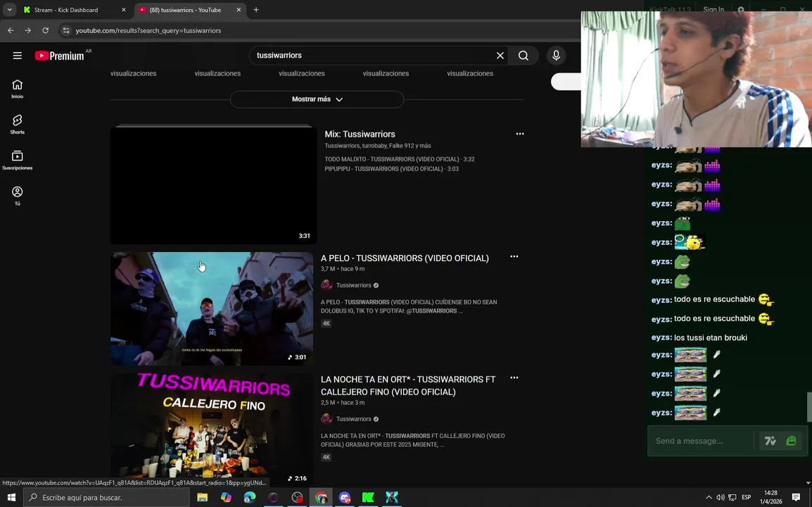
Task: Open Chrome from the taskbar
Action: coord(321,497)
